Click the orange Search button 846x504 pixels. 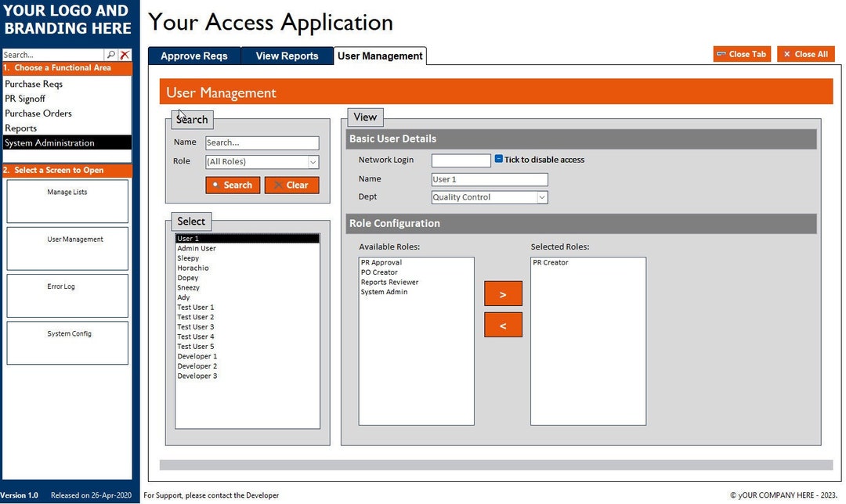(233, 185)
